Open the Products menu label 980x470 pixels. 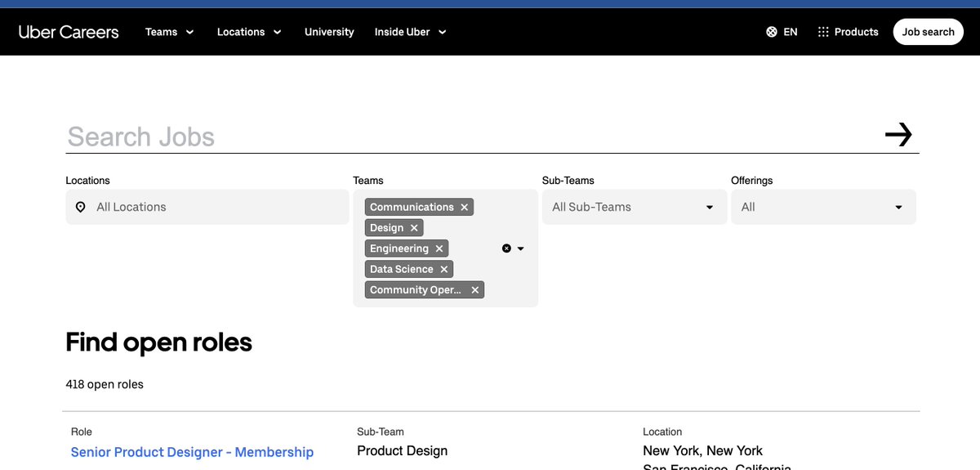[857, 32]
